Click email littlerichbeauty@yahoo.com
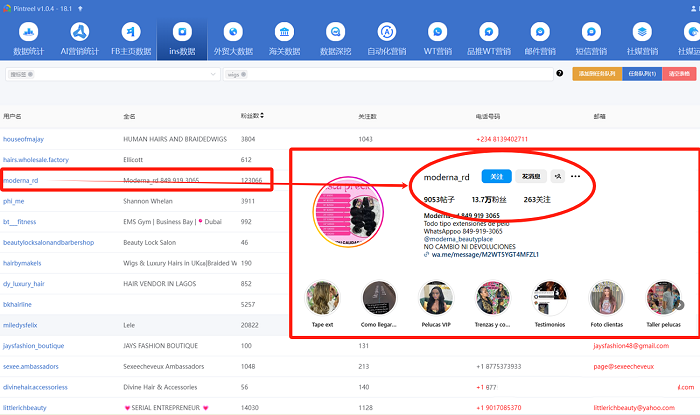700x415 pixels. coord(634,408)
